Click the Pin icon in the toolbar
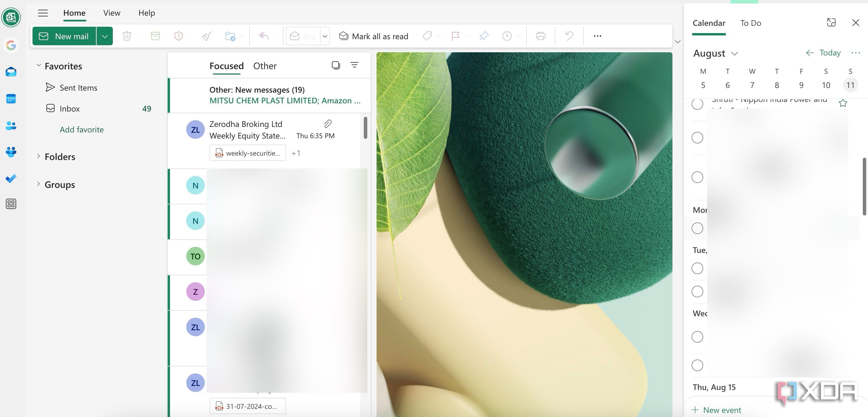 [484, 36]
